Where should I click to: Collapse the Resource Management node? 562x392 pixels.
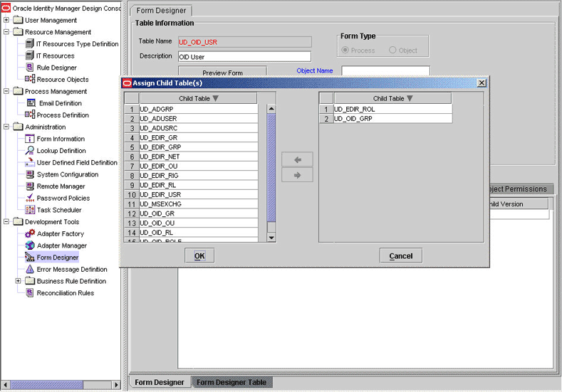[6, 32]
